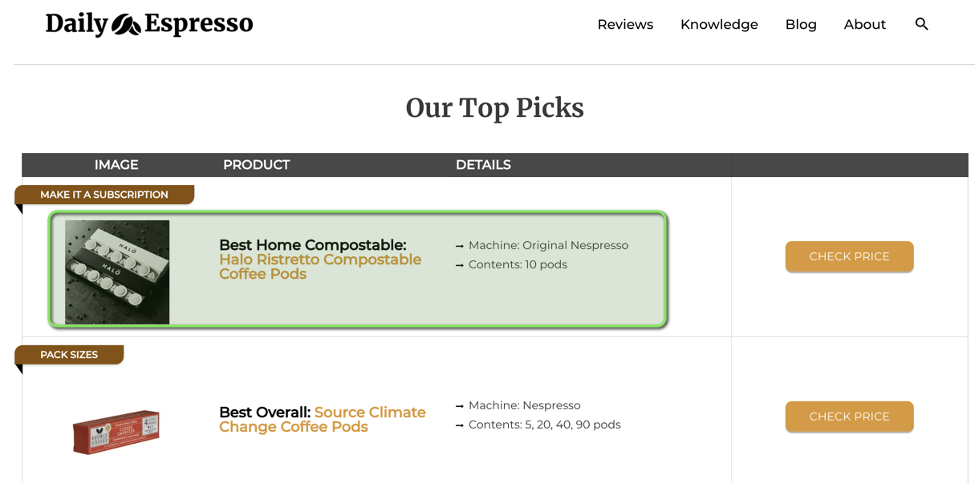The height and width of the screenshot is (483, 977).
Task: Click the Pack Sizes ribbon label
Action: click(x=69, y=355)
